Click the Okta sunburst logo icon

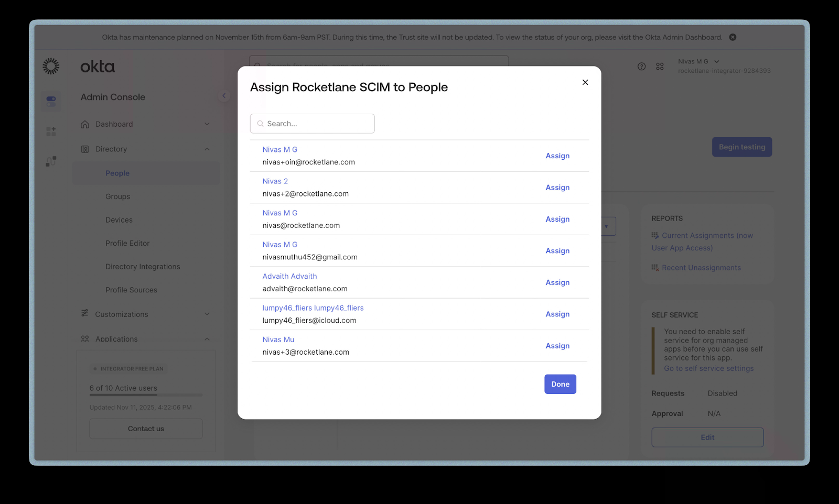click(51, 66)
